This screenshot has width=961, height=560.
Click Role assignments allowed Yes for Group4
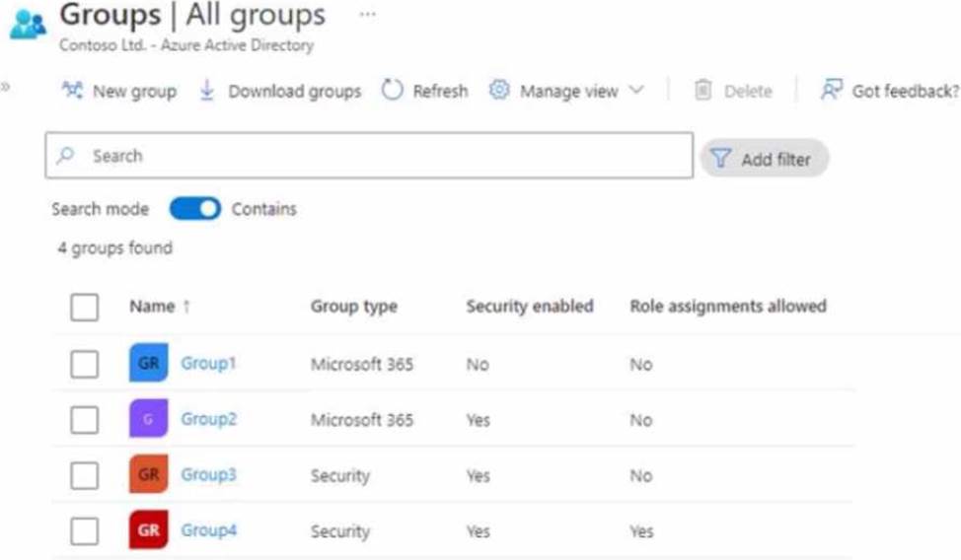(x=641, y=531)
